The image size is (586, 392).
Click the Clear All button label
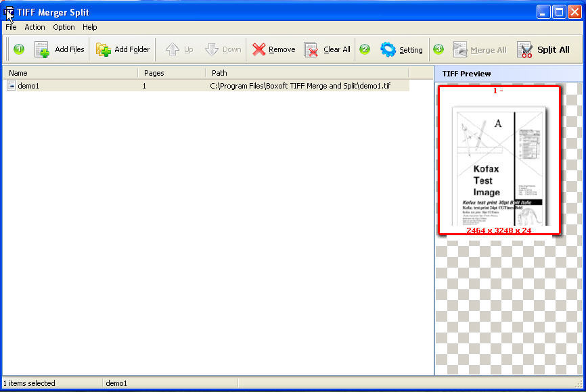[x=337, y=49]
